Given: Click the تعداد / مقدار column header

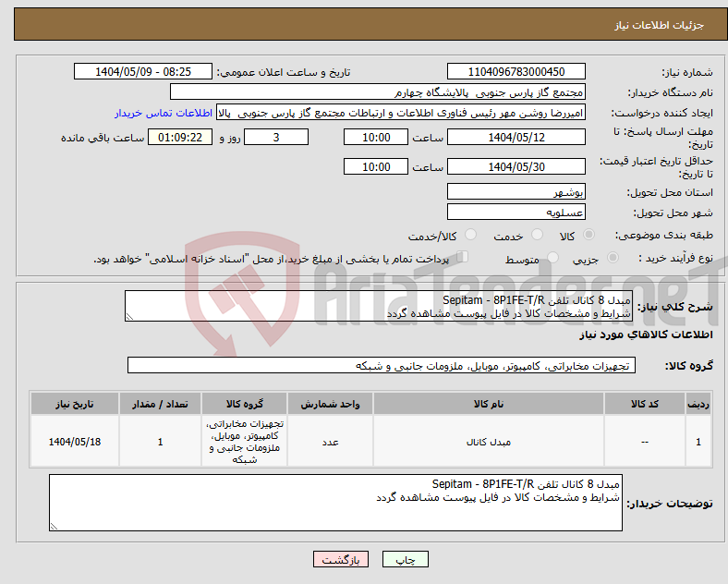Looking at the screenshot, I should click(x=160, y=404).
